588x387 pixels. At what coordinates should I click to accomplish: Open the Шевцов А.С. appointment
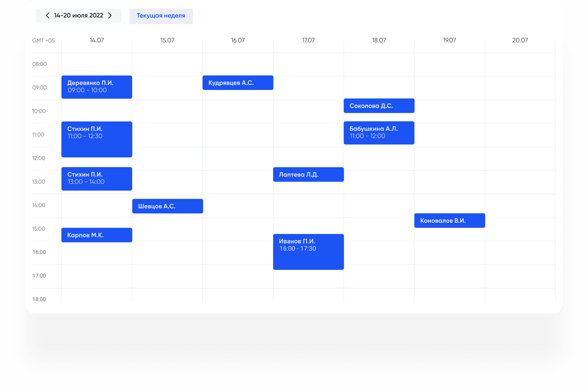(x=167, y=206)
